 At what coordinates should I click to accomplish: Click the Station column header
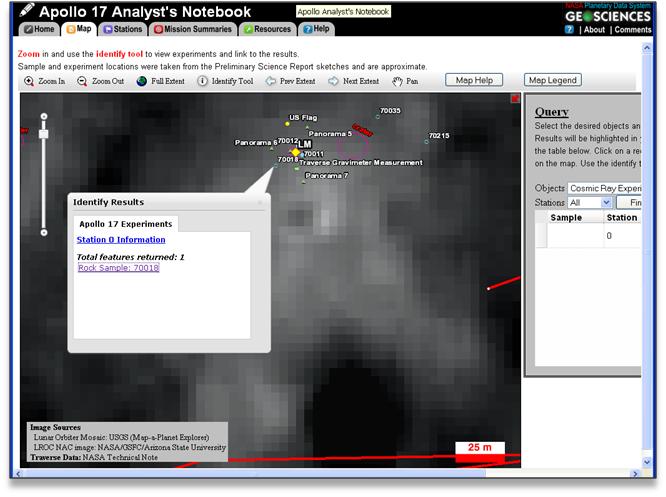coord(623,217)
